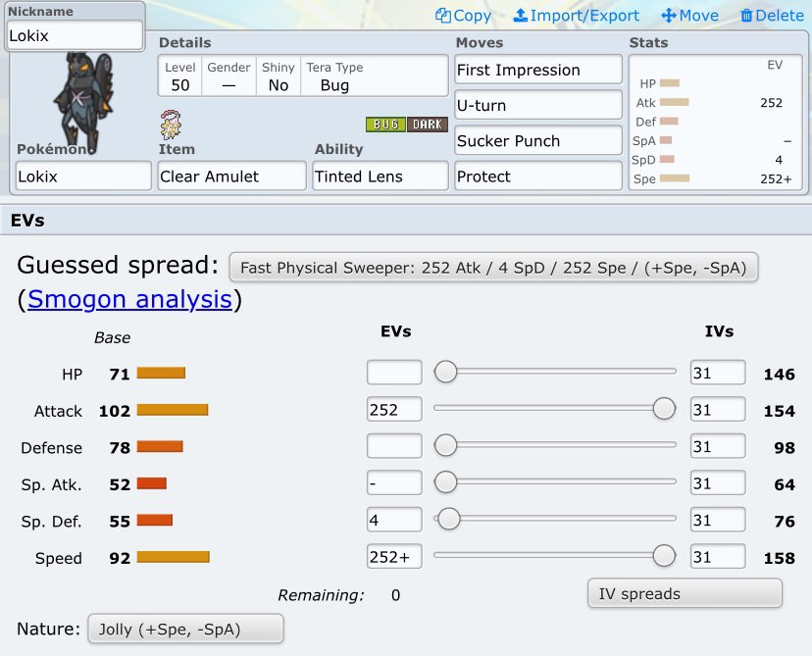Viewport: 812px width, 656px height.
Task: Open the Stats EV summary panel
Action: click(716, 124)
